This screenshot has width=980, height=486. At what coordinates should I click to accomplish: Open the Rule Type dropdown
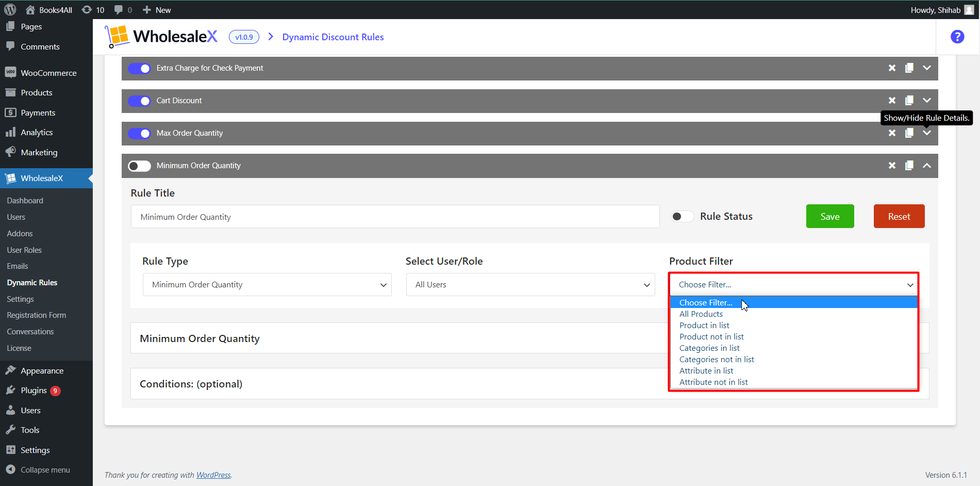[x=267, y=285]
